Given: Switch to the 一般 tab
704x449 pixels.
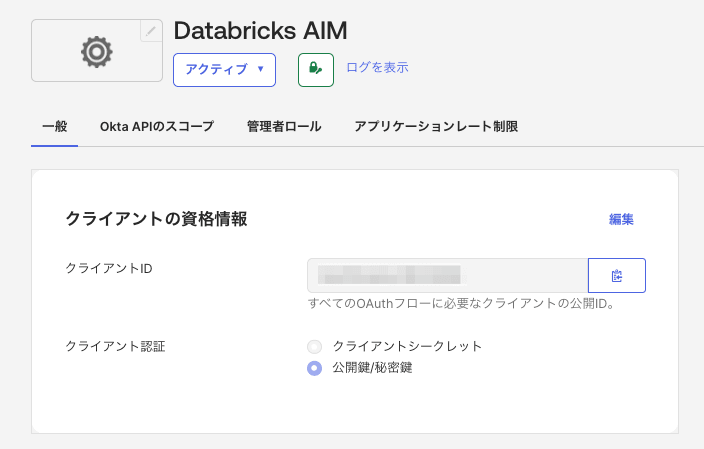Looking at the screenshot, I should [x=55, y=127].
